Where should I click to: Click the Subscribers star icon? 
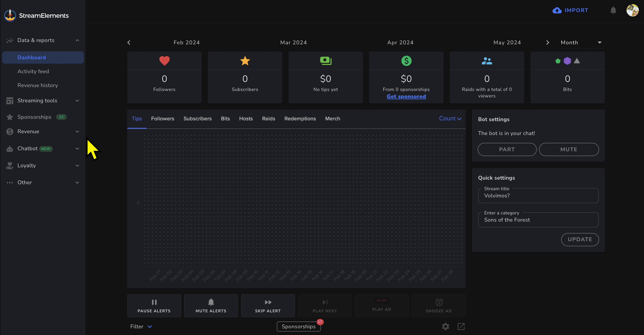245,61
